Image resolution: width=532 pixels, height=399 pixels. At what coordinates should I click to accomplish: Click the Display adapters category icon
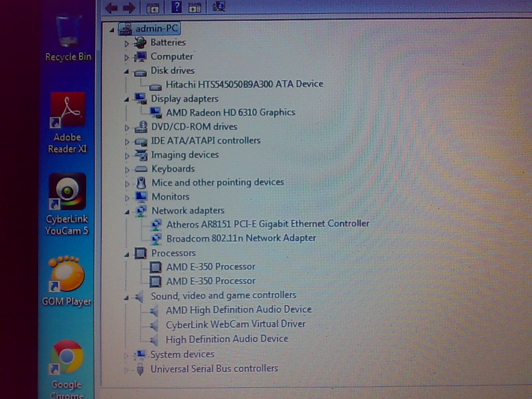point(140,99)
